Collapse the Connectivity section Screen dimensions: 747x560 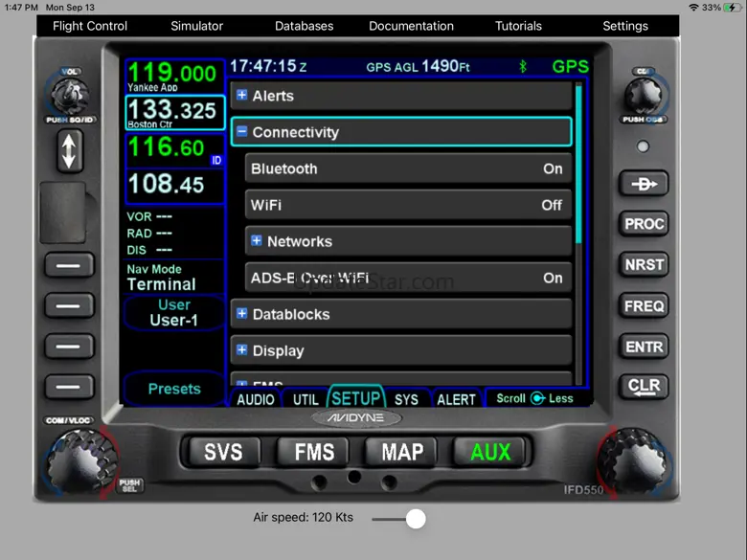point(401,132)
